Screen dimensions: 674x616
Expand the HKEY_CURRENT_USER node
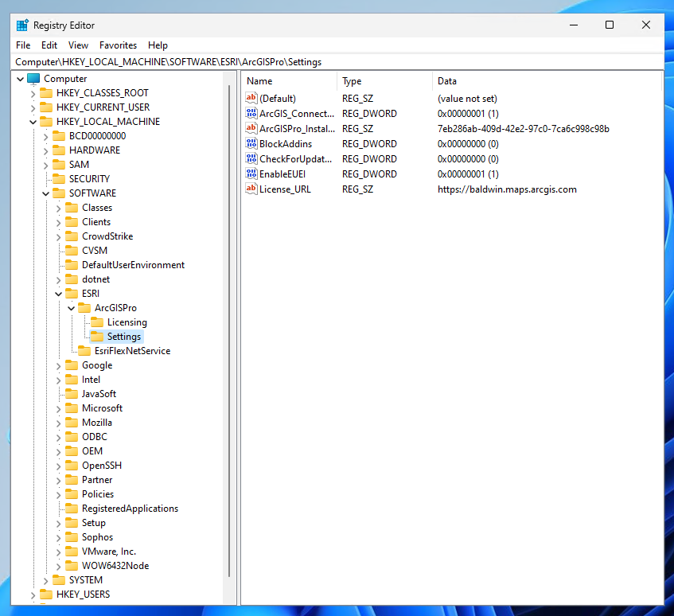pos(33,107)
